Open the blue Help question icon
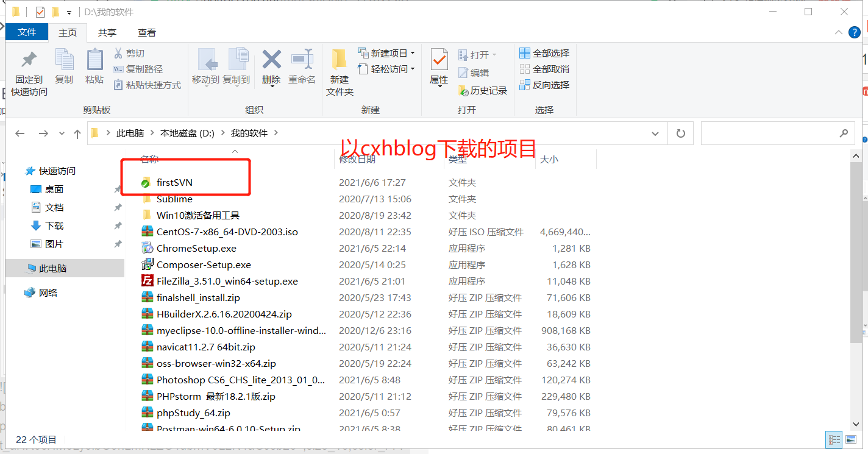868x454 pixels. coord(855,32)
